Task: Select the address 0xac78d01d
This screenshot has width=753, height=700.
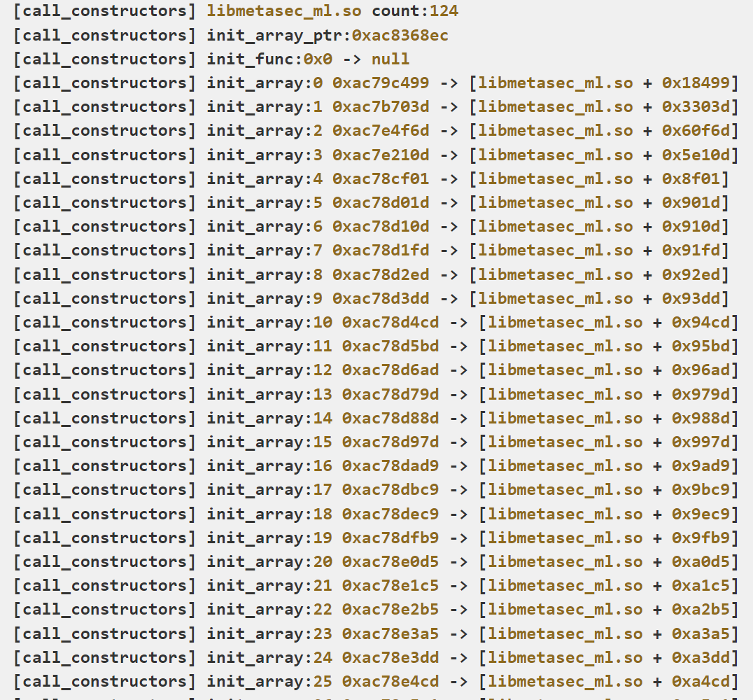Action: click(x=381, y=203)
